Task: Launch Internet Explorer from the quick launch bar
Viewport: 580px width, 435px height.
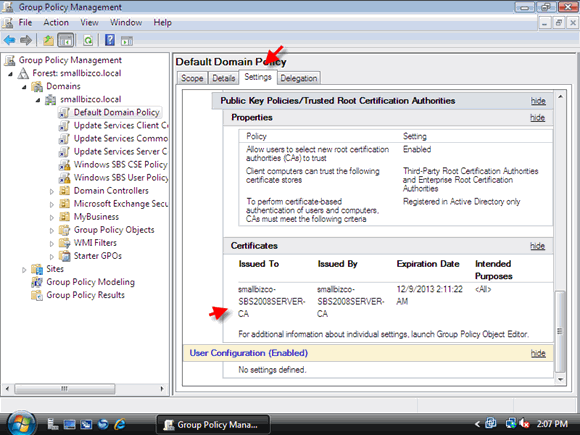Action: coord(119,424)
